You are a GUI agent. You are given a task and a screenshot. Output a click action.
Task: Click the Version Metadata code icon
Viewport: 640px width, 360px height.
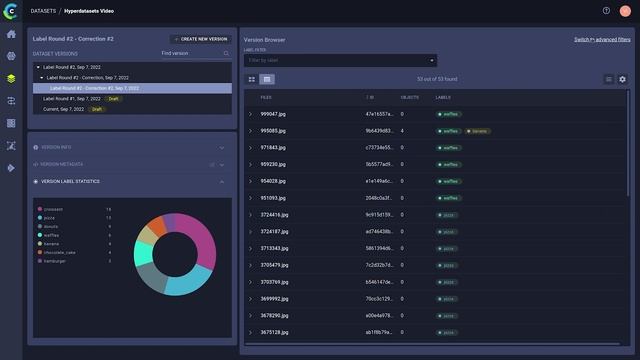(36, 164)
